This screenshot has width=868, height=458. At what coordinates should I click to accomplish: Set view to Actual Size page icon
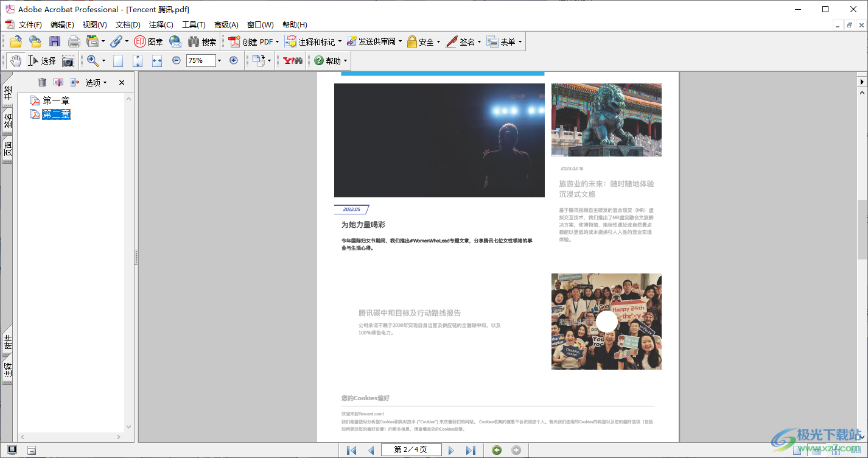pyautogui.click(x=118, y=60)
